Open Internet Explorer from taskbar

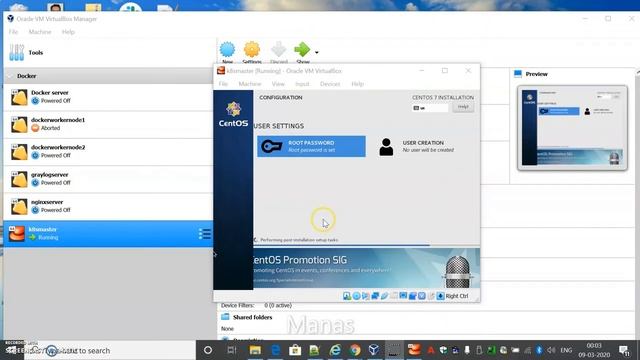[x=335, y=350]
